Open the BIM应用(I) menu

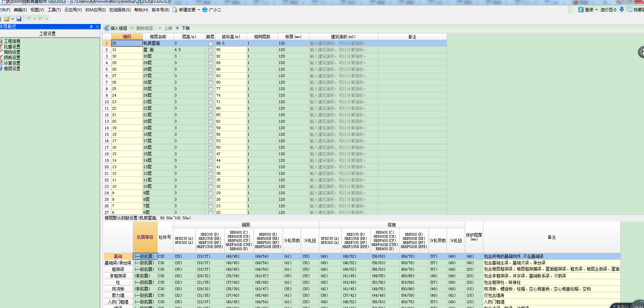[x=96, y=10]
